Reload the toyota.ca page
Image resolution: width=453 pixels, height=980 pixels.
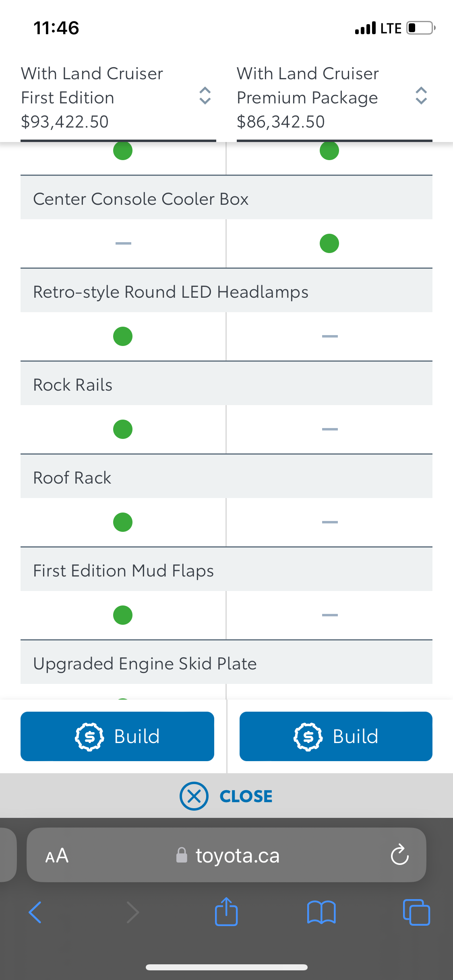(400, 854)
